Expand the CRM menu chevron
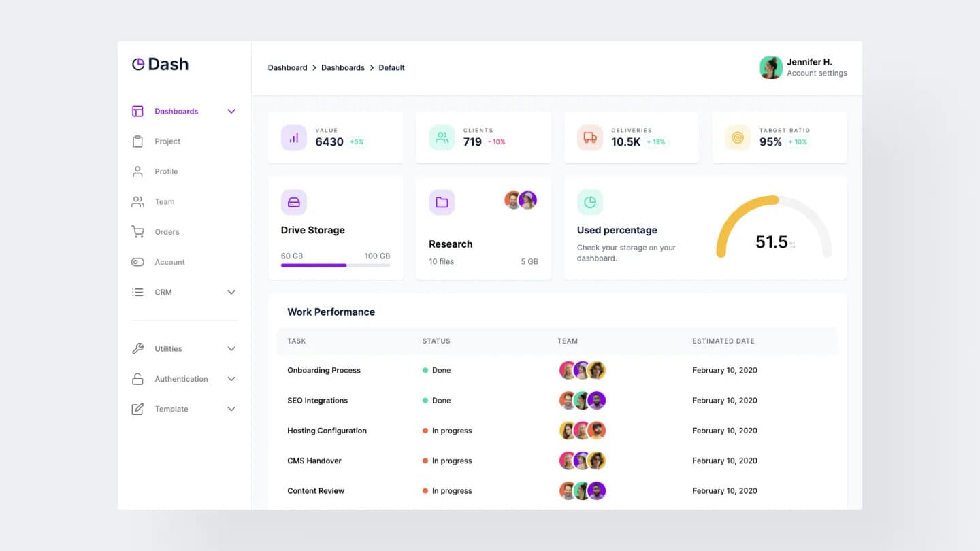Viewport: 980px width, 551px height. (x=231, y=292)
